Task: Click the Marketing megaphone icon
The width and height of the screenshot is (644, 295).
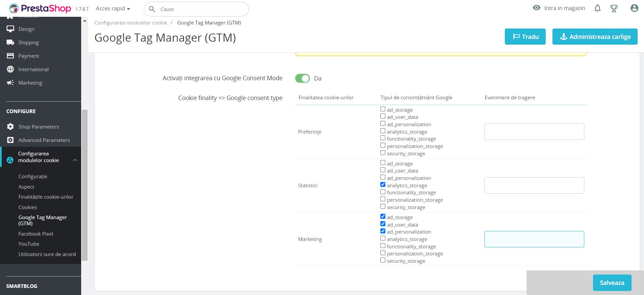Action: 10,83
